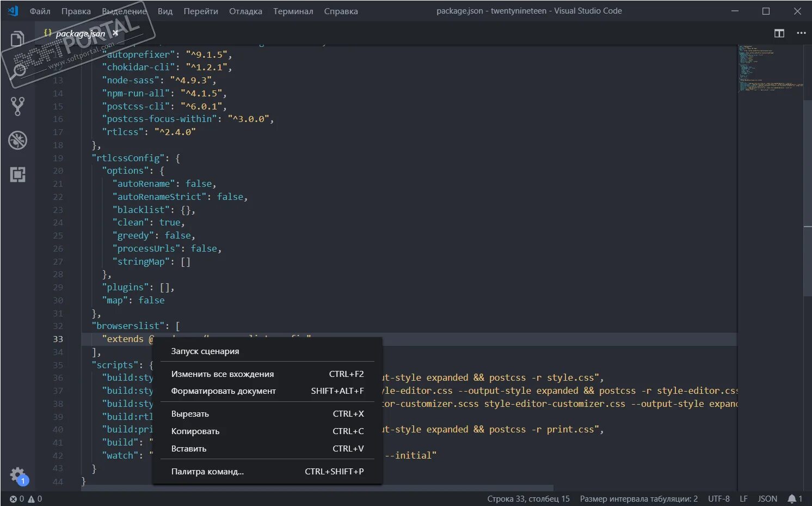Click the "npm-run-all" dependency text
The image size is (812, 506).
136,93
